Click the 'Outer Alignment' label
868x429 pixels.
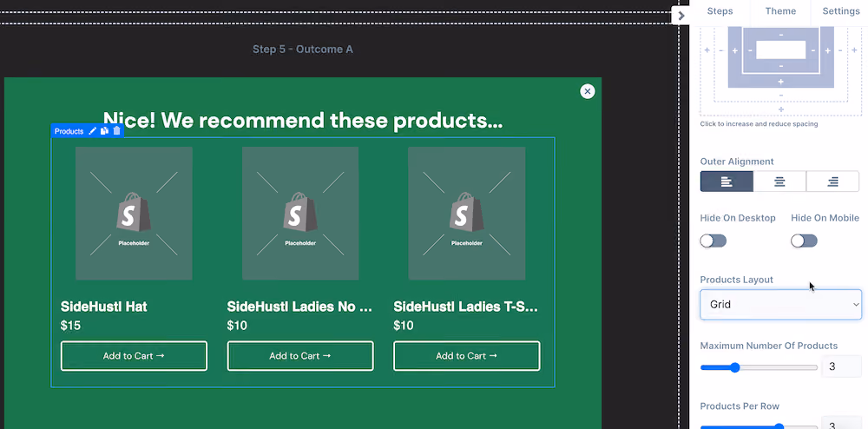[x=737, y=162]
